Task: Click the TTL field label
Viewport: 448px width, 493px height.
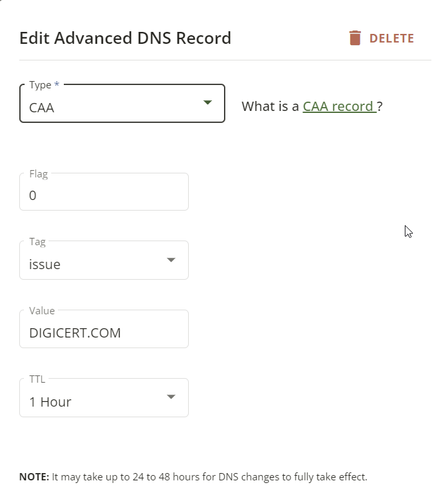Action: click(37, 379)
